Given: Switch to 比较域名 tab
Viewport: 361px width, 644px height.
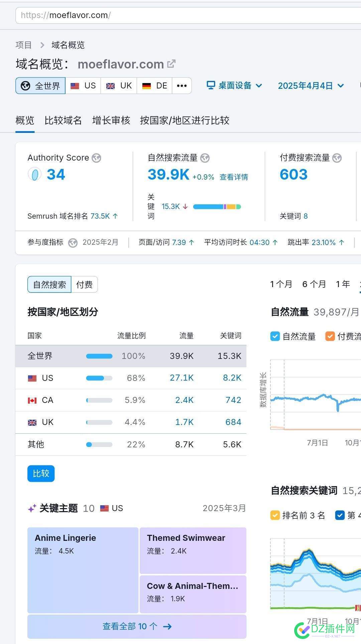Looking at the screenshot, I should click(x=63, y=120).
